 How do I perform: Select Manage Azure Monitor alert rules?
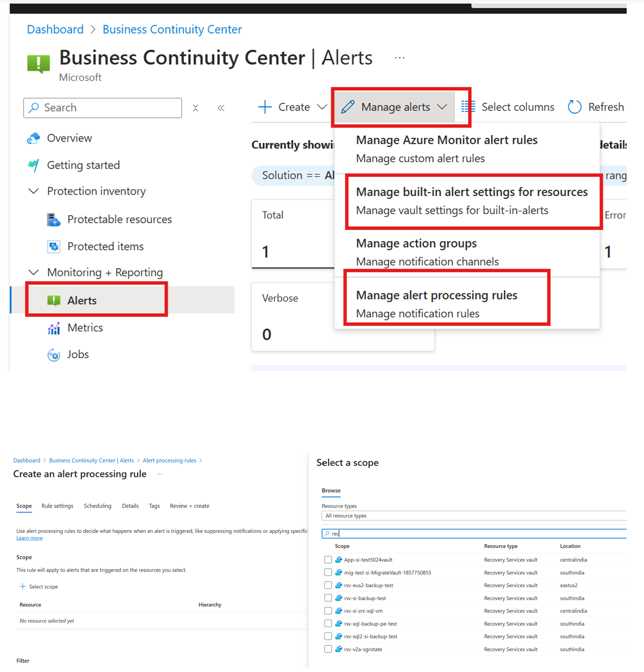tap(467, 149)
